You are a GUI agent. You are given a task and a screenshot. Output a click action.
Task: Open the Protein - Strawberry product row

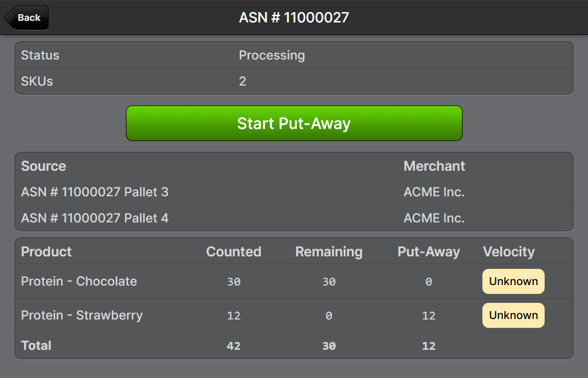82,315
